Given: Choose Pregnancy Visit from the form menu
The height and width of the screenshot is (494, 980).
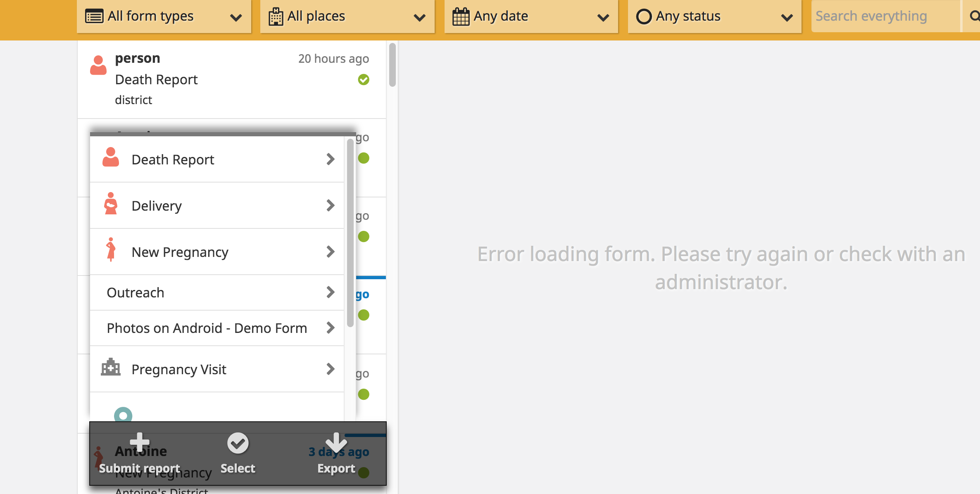Looking at the screenshot, I should (x=217, y=369).
